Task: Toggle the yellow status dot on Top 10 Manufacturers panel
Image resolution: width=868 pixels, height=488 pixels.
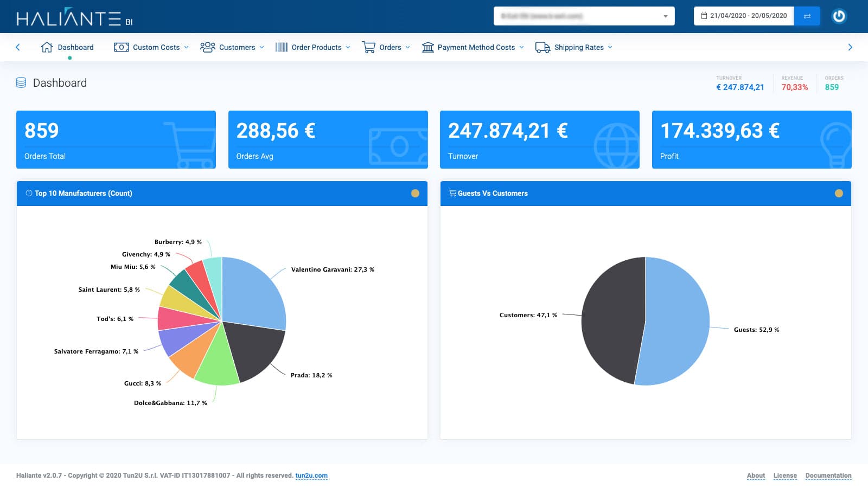Action: coord(415,192)
